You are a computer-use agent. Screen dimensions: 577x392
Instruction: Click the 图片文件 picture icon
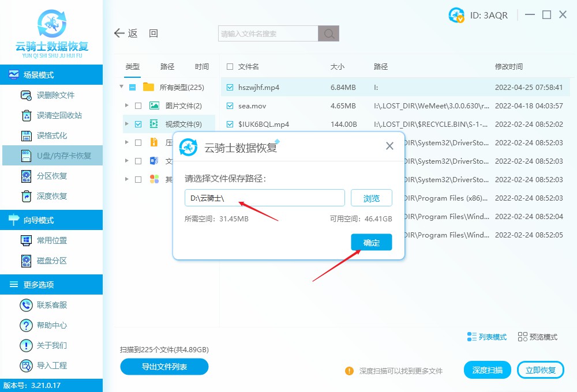(x=154, y=106)
